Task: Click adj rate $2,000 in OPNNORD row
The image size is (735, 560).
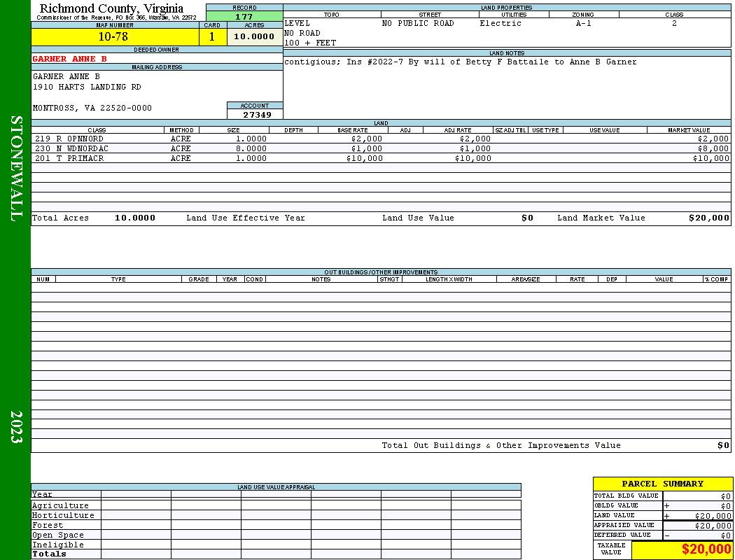Action: (x=475, y=139)
